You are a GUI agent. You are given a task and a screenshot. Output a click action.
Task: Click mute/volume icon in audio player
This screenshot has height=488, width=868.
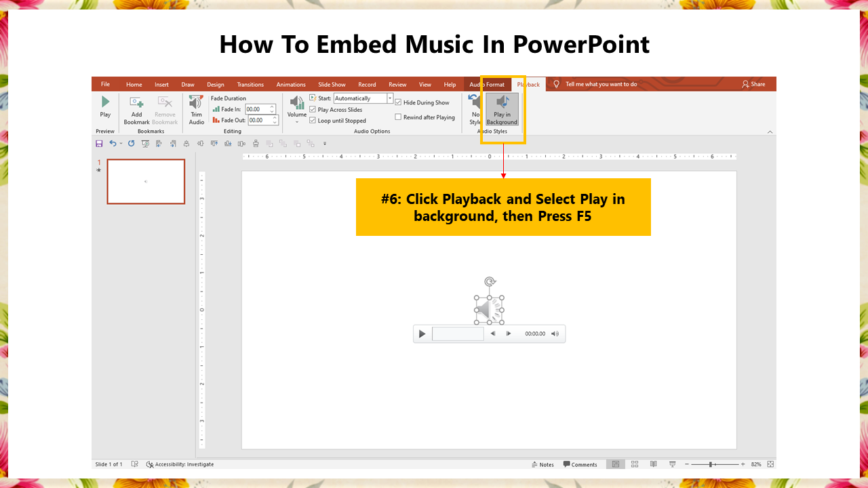[x=555, y=333]
